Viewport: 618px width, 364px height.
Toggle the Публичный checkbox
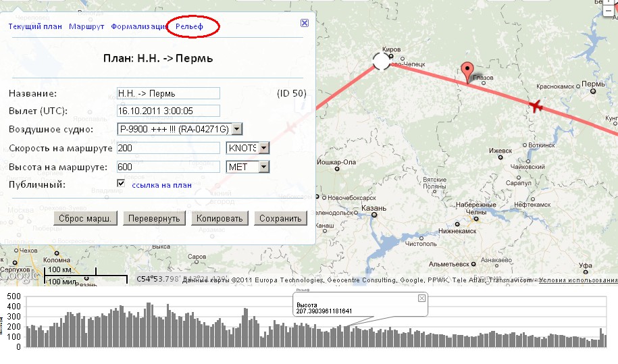[121, 183]
